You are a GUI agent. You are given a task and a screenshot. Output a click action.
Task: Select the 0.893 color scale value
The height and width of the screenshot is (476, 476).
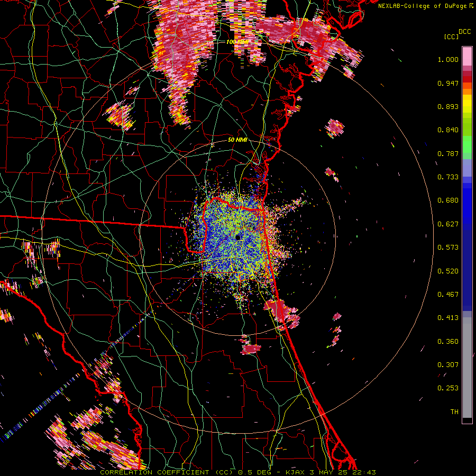(448, 106)
